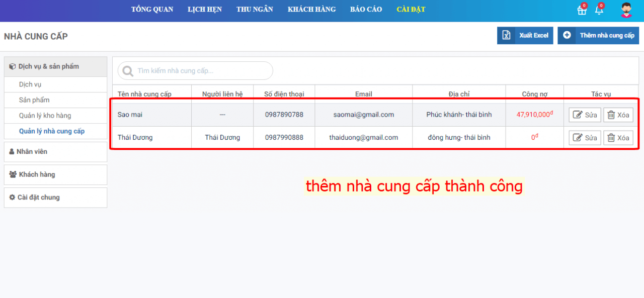The image size is (644, 298).
Task: Open the BÁO CÁO menu
Action: tap(366, 10)
